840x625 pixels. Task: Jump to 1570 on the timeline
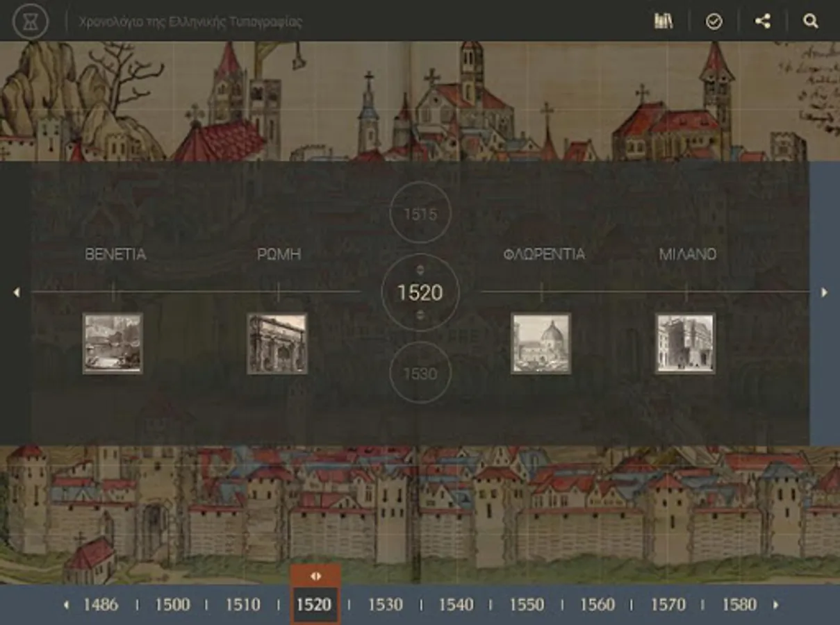click(668, 604)
